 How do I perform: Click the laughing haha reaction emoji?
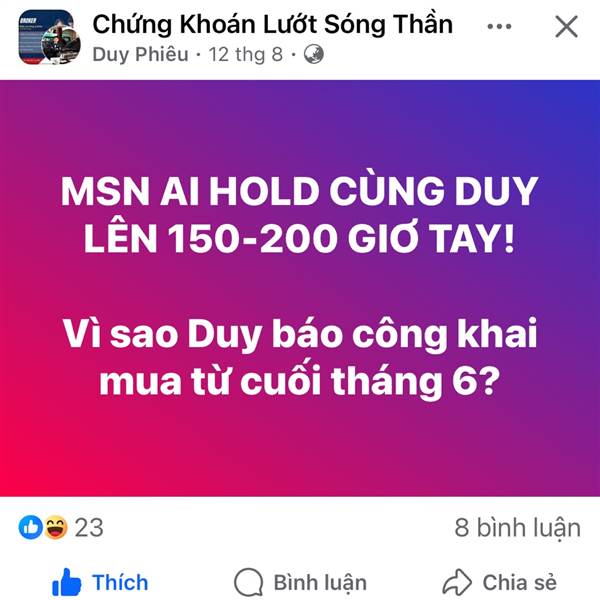[x=56, y=527]
